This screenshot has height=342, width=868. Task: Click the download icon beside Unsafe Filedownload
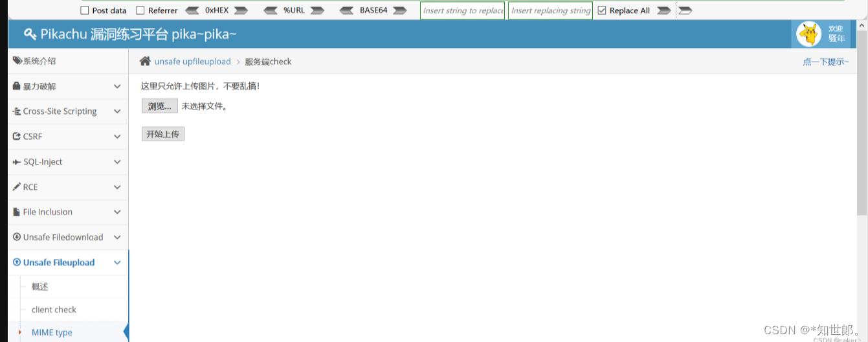(x=17, y=237)
